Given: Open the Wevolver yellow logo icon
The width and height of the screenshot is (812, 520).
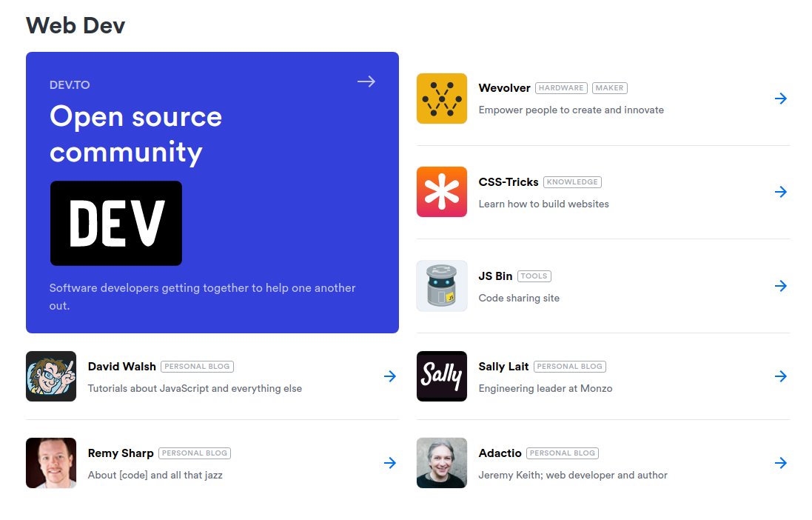Looking at the screenshot, I should [442, 99].
